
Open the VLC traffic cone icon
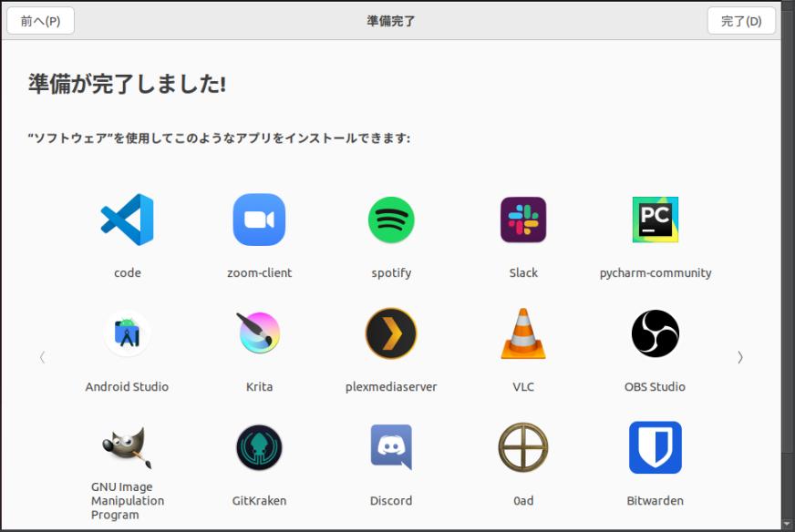click(x=523, y=333)
